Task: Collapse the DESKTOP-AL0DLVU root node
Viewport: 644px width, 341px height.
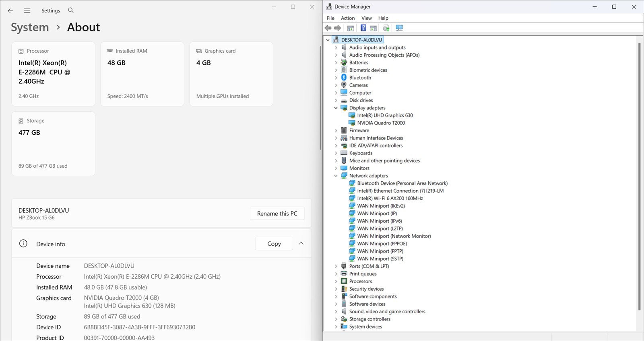Action: tap(328, 40)
